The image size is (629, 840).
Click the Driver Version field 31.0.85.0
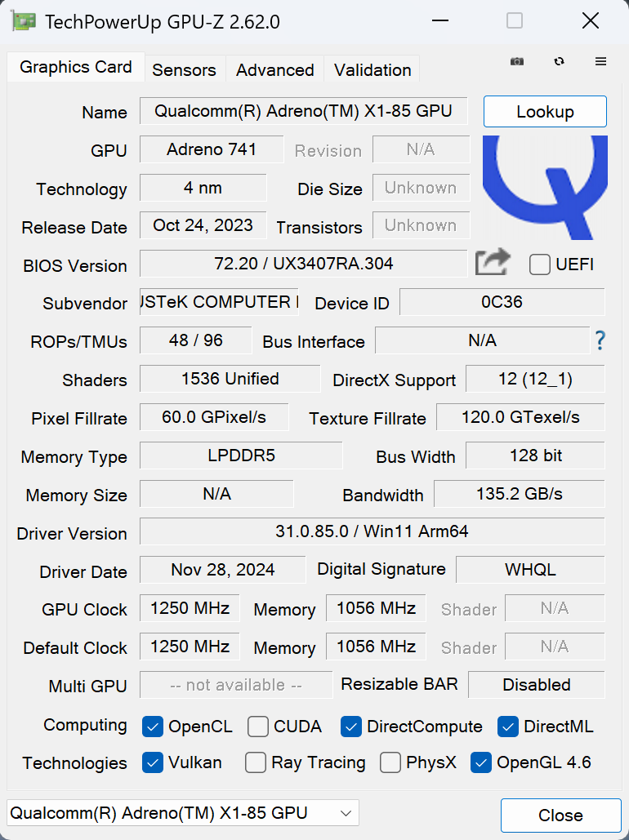pyautogui.click(x=372, y=531)
